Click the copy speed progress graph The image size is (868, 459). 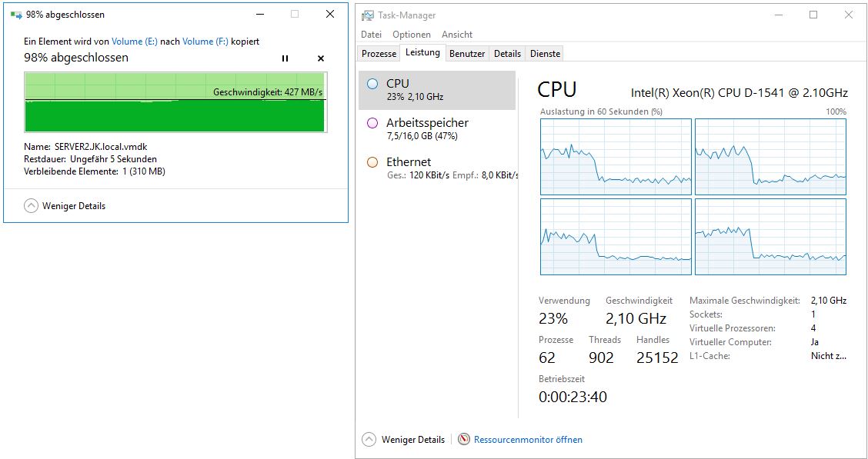point(175,102)
